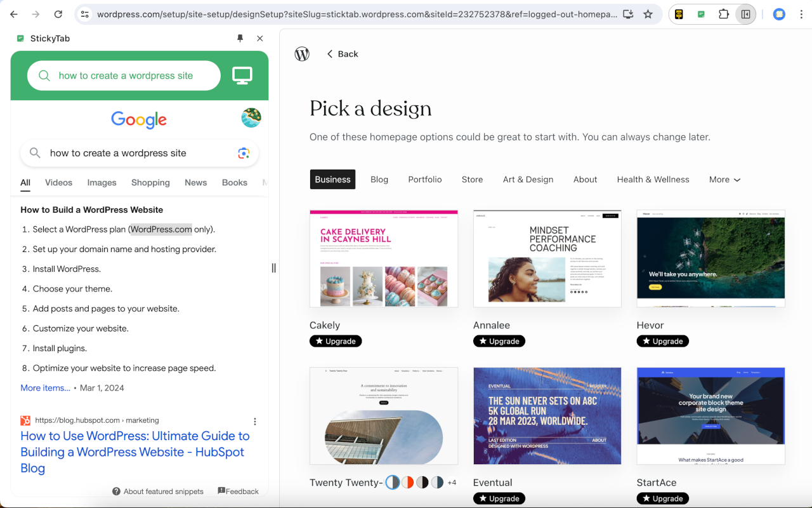Pick the first blue-white style swatch

pos(393,483)
